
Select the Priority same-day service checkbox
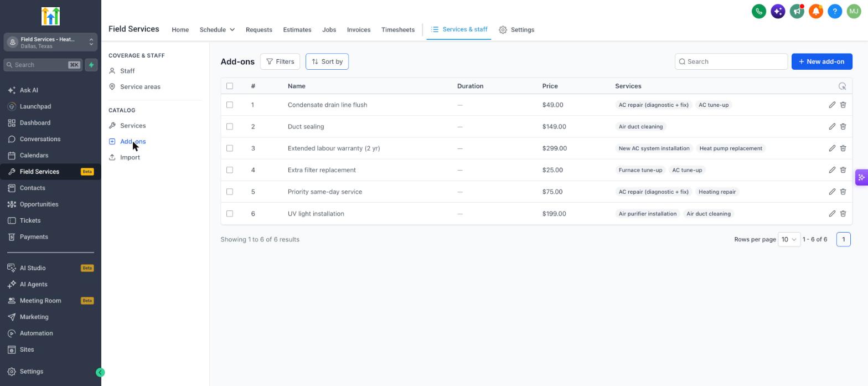[230, 192]
